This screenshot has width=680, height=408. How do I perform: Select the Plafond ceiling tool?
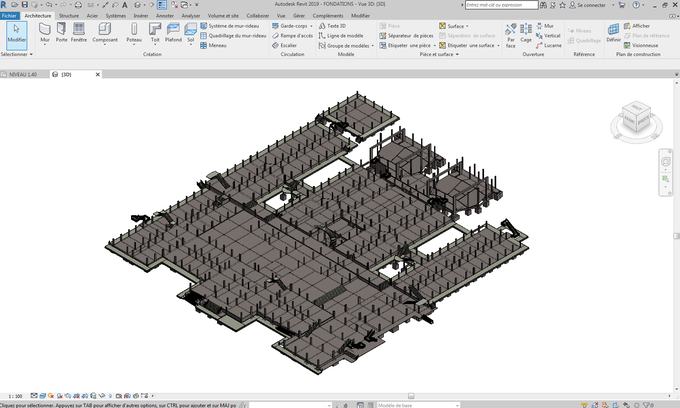click(x=173, y=33)
